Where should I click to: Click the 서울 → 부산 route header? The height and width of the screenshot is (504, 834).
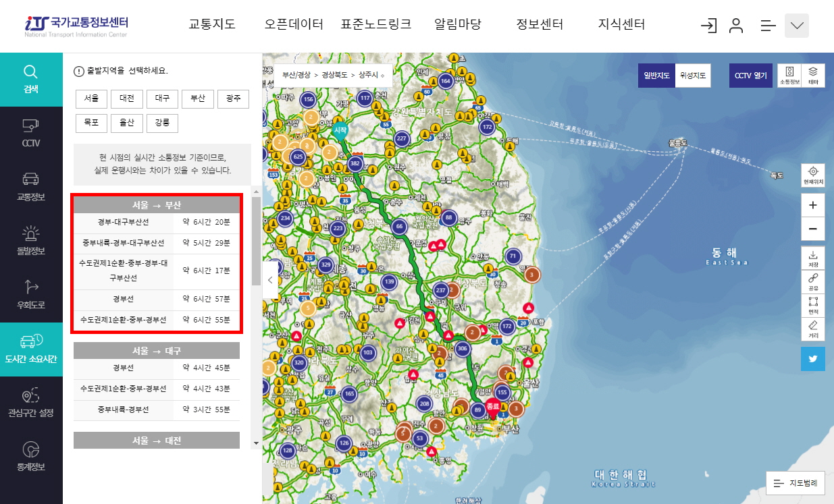pos(157,205)
